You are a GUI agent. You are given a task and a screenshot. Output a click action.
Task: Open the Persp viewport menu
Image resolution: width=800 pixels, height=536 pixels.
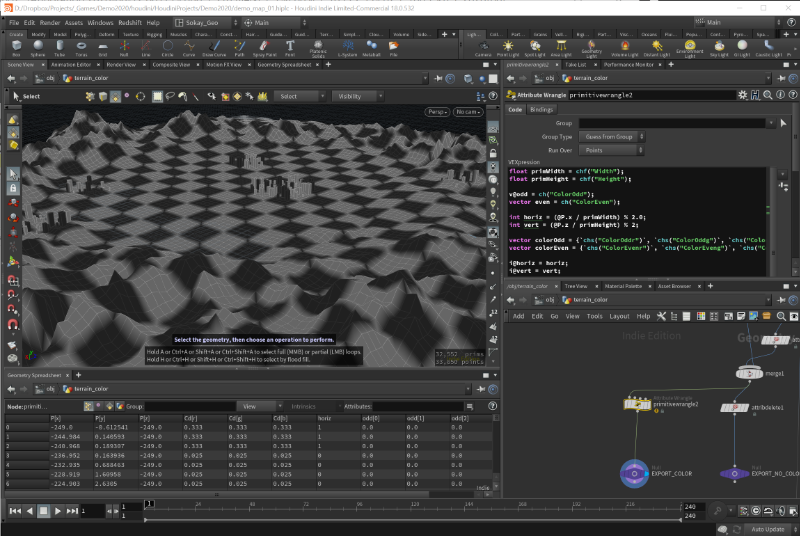click(436, 112)
